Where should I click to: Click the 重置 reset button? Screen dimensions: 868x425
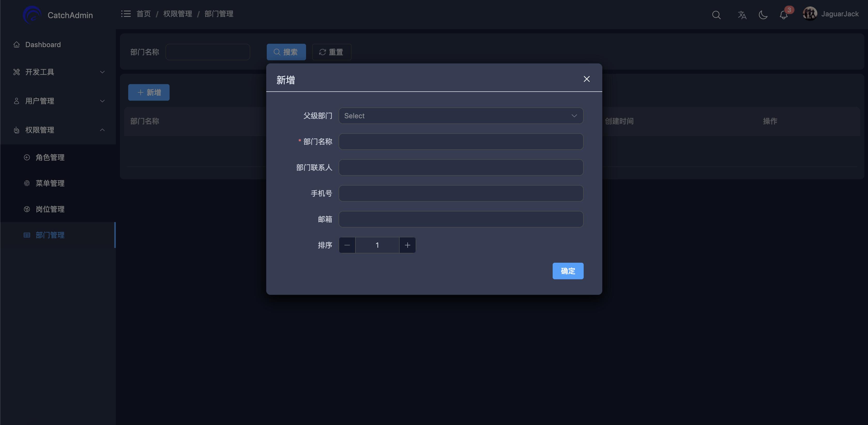click(x=332, y=52)
